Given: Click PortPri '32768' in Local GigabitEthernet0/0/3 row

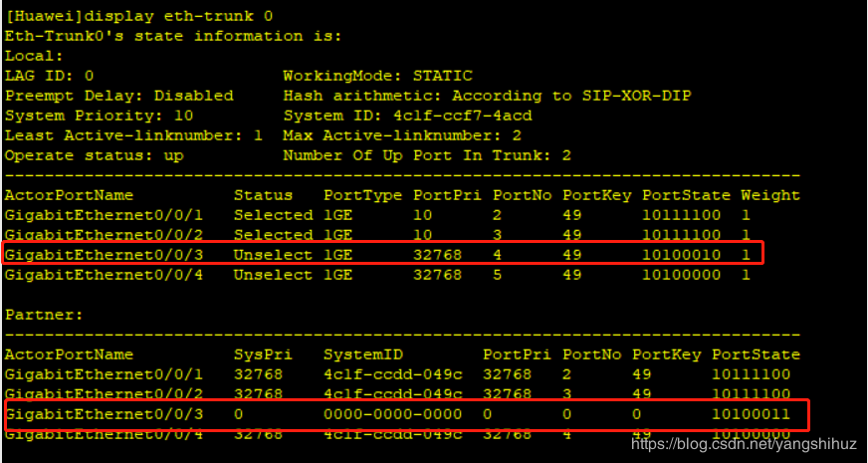Looking at the screenshot, I should tap(437, 255).
